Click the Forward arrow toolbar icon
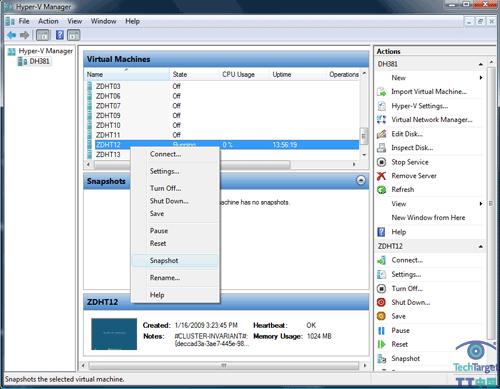 pyautogui.click(x=24, y=35)
